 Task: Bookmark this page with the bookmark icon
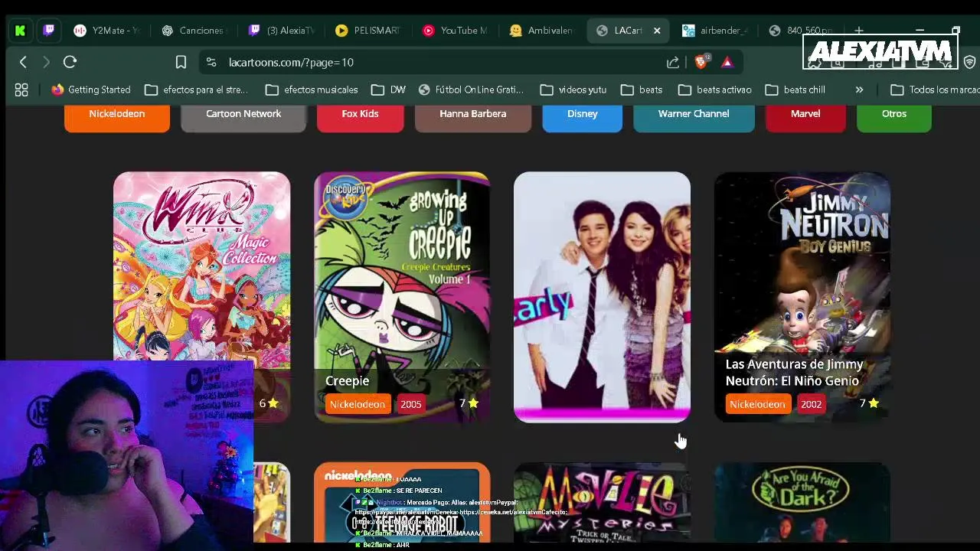[181, 62]
